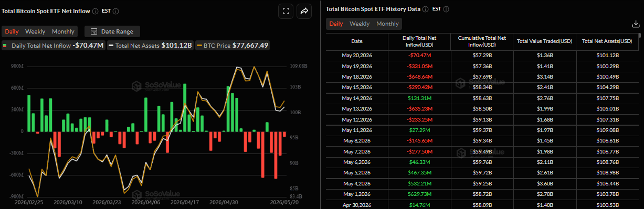
Task: Click $3.60B value traded cell
Action: coord(544,184)
